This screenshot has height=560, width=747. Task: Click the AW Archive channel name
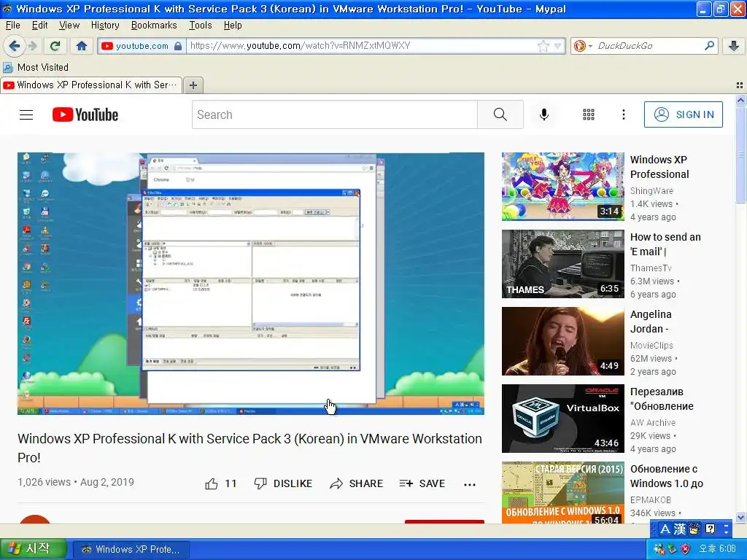[x=653, y=422]
